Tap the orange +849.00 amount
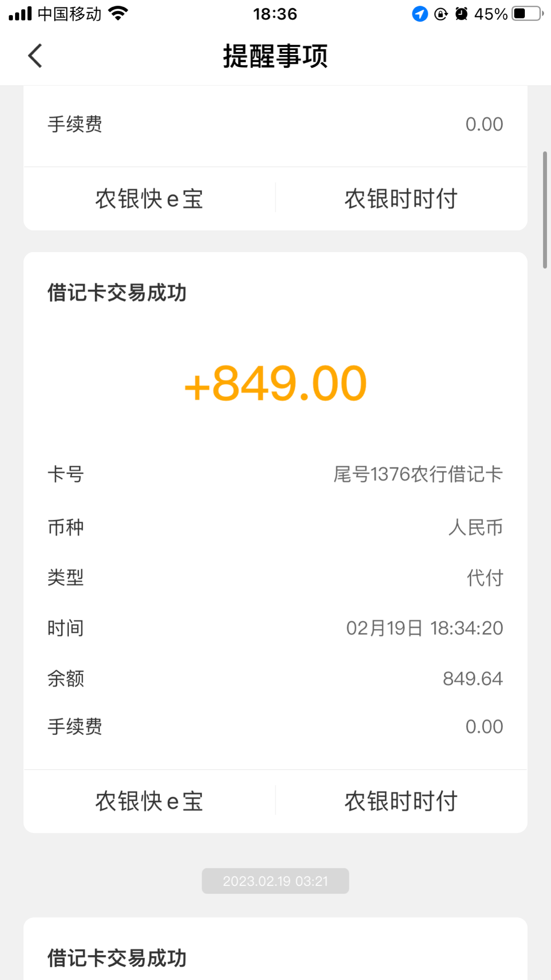The image size is (551, 980). [x=275, y=384]
